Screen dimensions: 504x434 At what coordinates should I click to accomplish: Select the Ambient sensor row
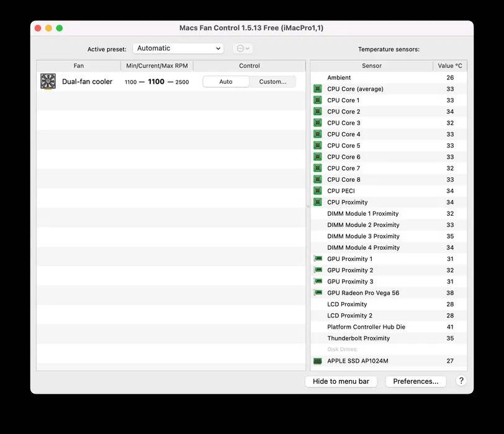point(389,77)
